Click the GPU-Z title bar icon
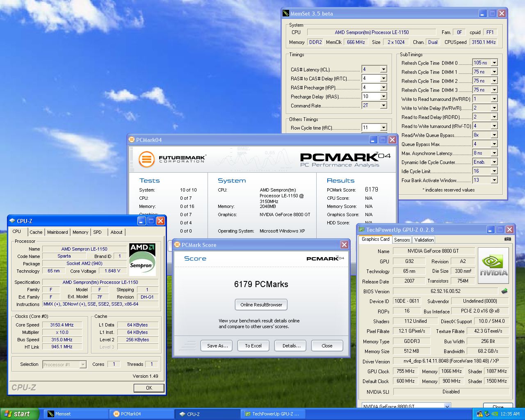 361,230
